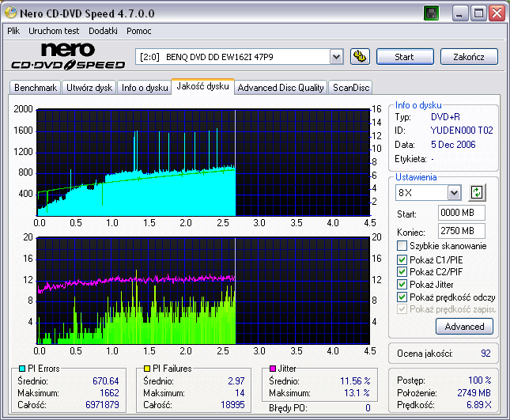Toggle the Szybkie skanowanie checkbox
Screen dimensions: 510x420
pyautogui.click(x=402, y=246)
